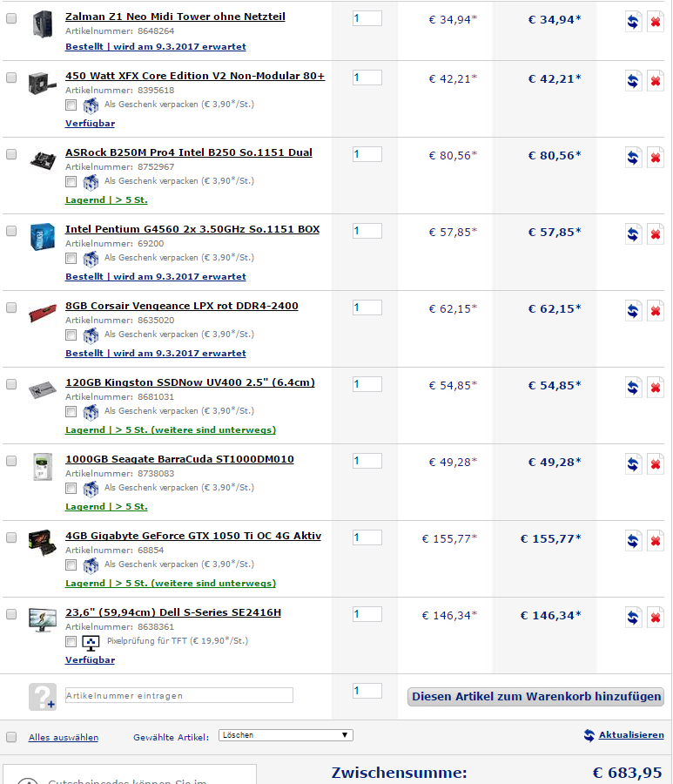Click the unknown-article question mark icon
Image resolution: width=673 pixels, height=784 pixels.
pyautogui.click(x=43, y=697)
